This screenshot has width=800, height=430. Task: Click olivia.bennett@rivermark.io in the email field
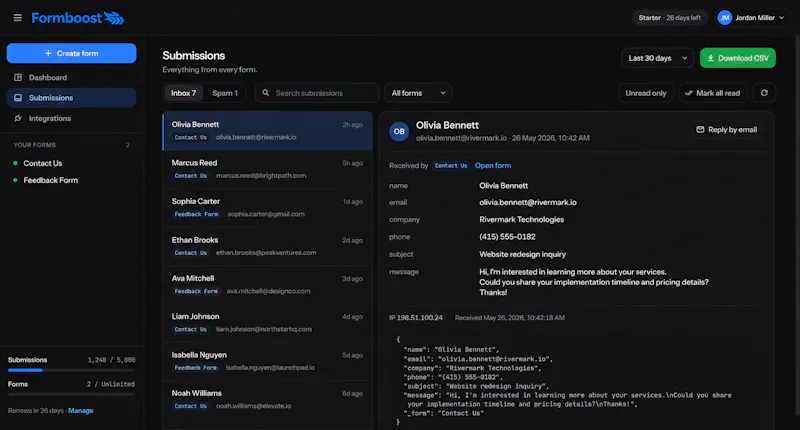(x=528, y=203)
